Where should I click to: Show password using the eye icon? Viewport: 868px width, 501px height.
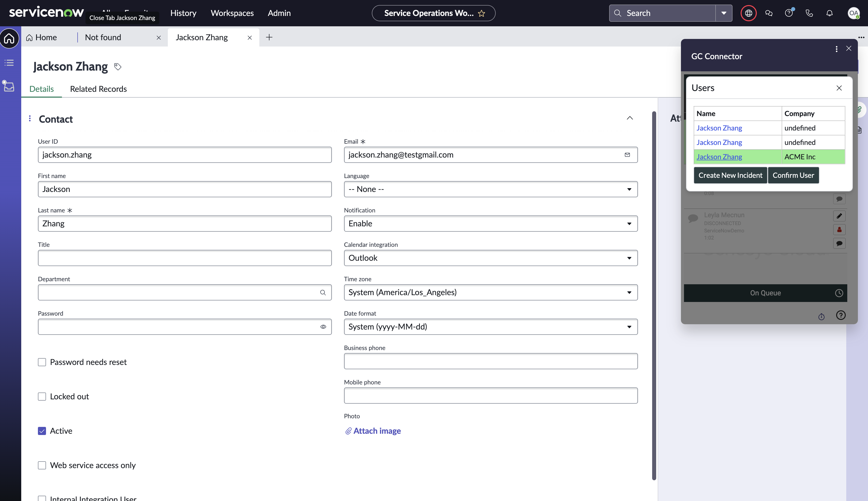tap(323, 327)
